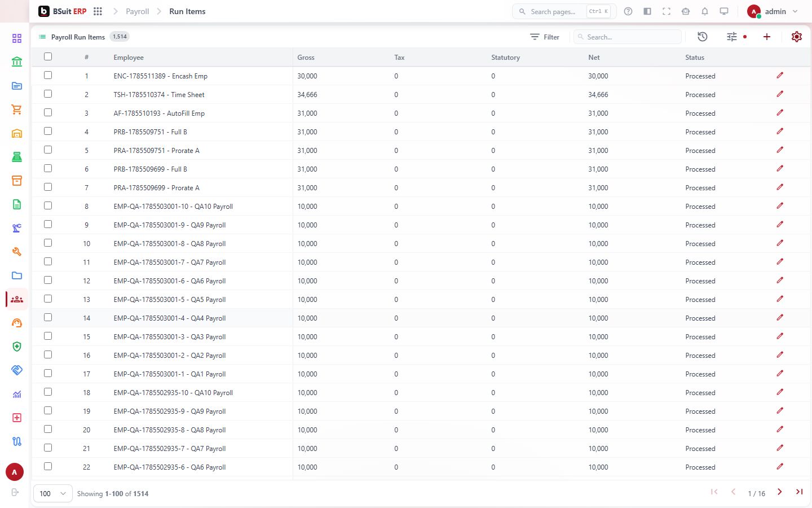Click the help question mark icon
This screenshot has width=812, height=508.
click(x=628, y=11)
